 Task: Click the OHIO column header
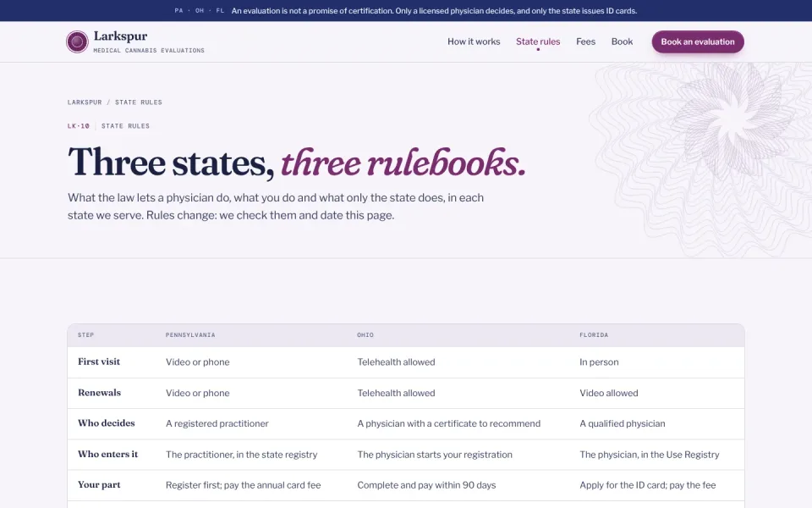click(x=365, y=335)
